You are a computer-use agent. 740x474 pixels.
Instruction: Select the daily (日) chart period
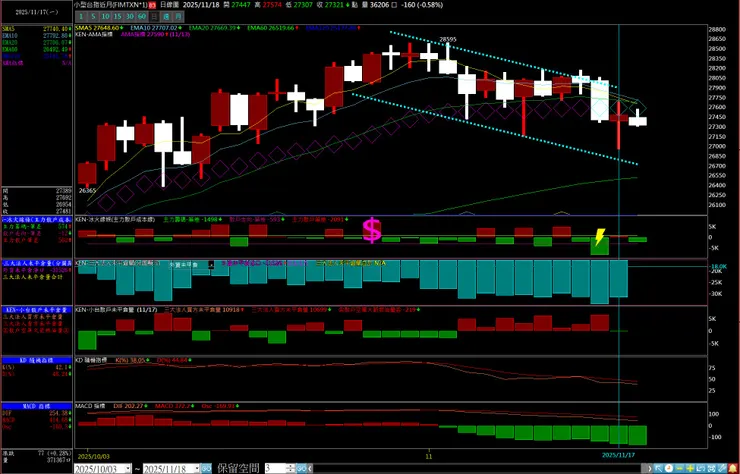click(x=154, y=17)
